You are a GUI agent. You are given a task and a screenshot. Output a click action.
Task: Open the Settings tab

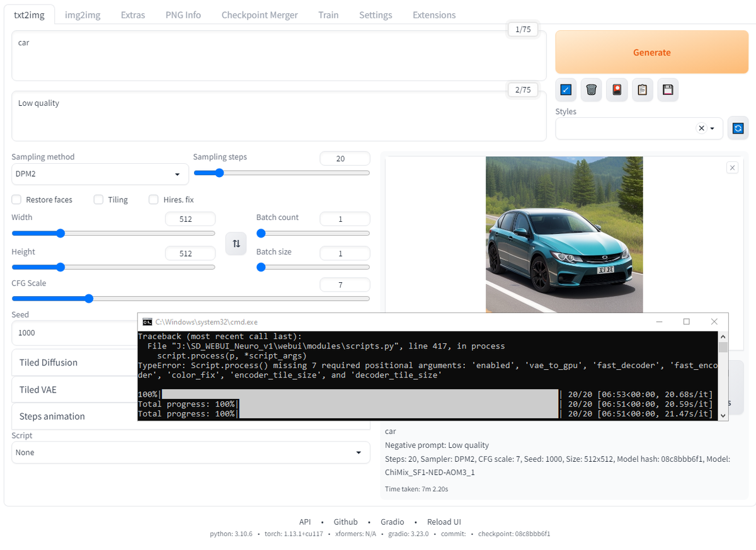[x=375, y=14]
